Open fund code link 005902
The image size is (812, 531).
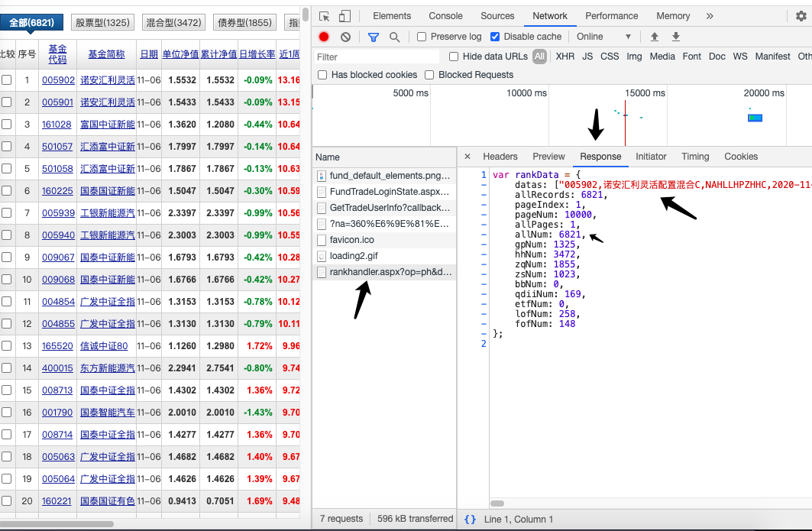click(58, 79)
